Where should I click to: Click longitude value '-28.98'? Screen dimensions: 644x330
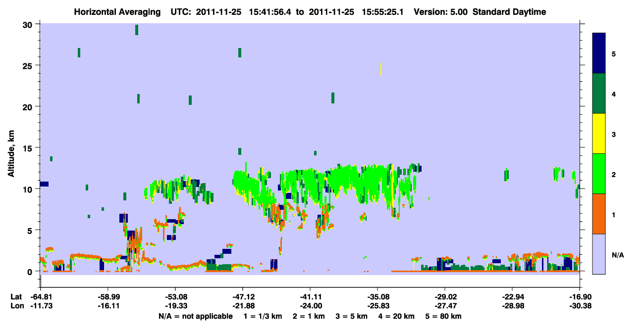tap(512, 306)
